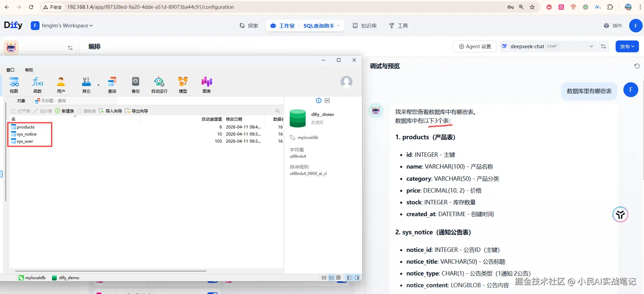644x294 pixels.
Task: Open 插件 in Dify header
Action: 613,26
